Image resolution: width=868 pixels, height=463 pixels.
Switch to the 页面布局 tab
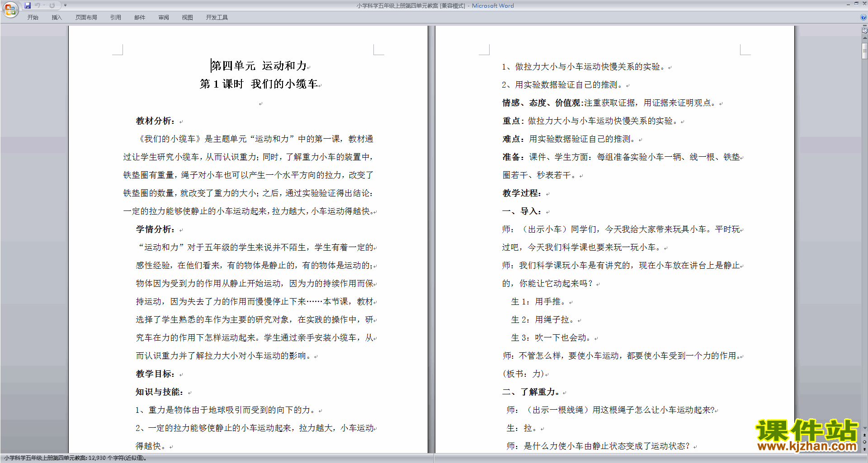86,18
